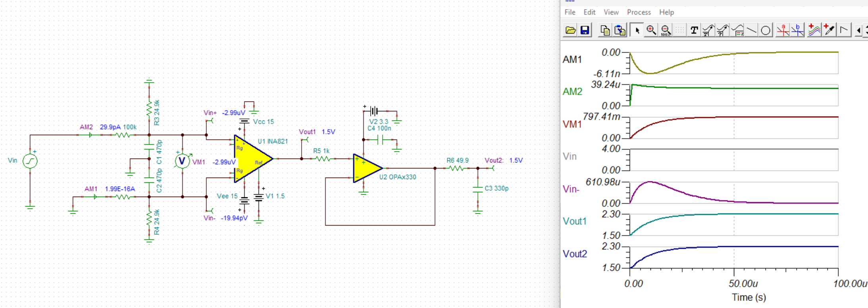Click the add curve eyedropper icon
This screenshot has height=308, width=868.
coord(829,30)
